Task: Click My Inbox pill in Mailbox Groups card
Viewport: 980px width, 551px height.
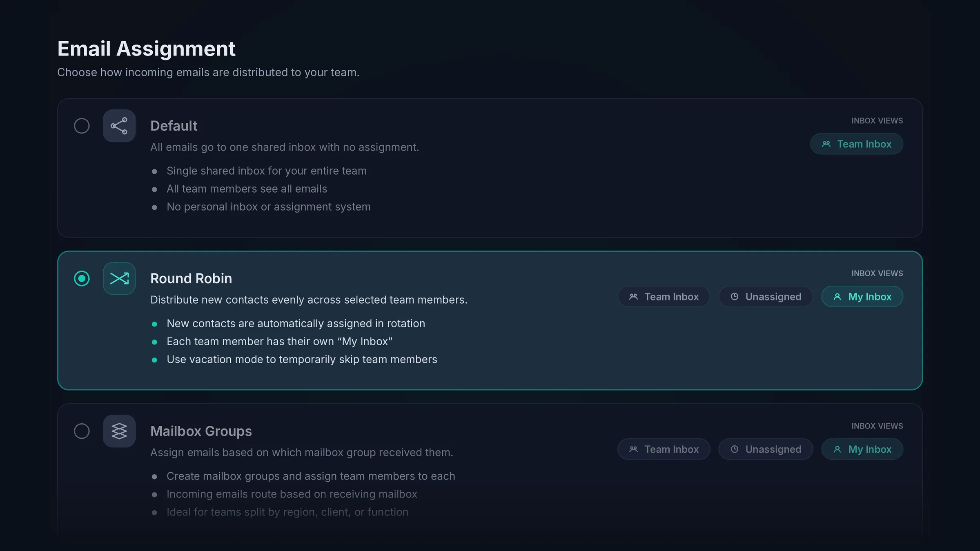Action: coord(862,449)
